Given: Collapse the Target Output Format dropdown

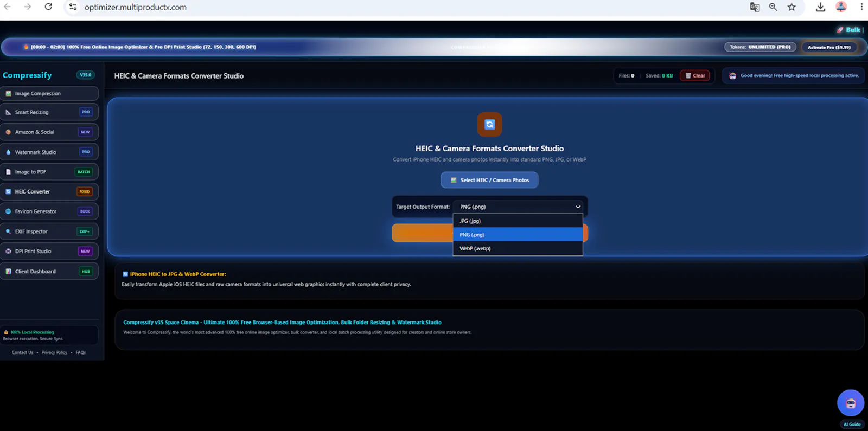Looking at the screenshot, I should click(518, 207).
